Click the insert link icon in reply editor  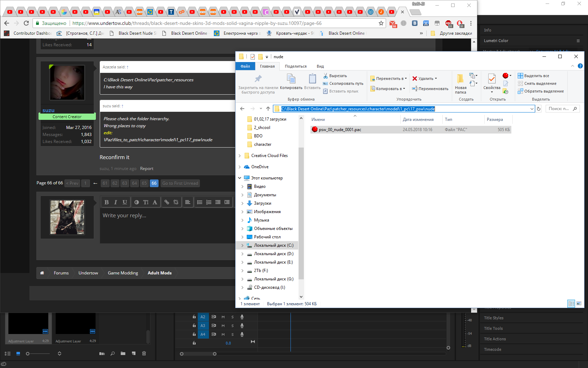pos(167,202)
